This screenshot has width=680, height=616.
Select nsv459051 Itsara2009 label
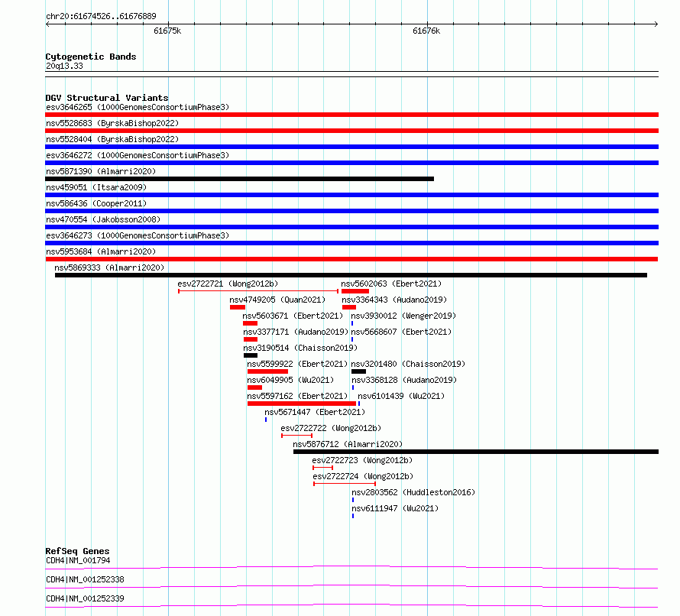(x=96, y=187)
